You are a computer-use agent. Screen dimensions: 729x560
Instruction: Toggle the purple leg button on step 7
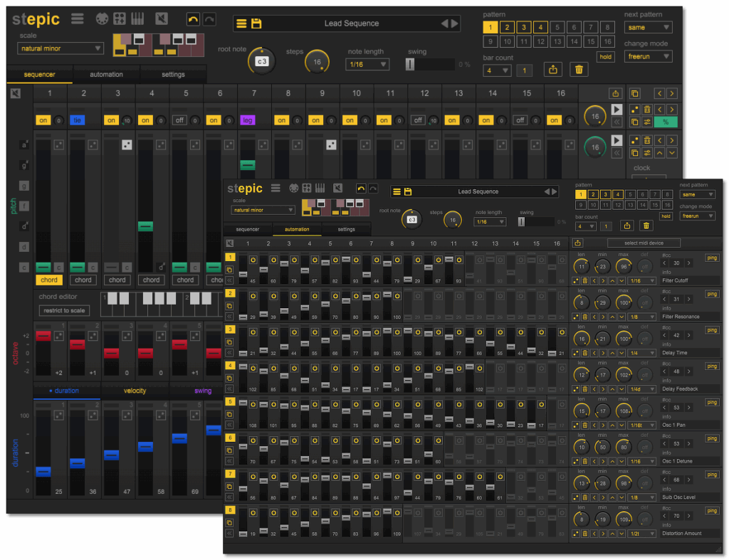tap(248, 120)
